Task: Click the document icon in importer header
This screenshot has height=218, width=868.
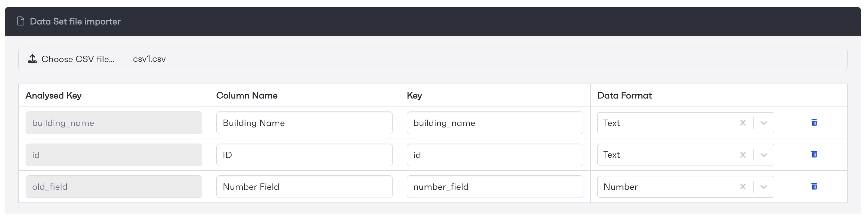Action: click(x=21, y=21)
